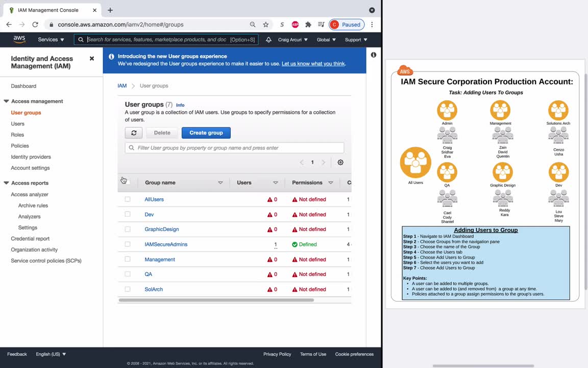Click the zoom magnifier icon in address bar

253,25
